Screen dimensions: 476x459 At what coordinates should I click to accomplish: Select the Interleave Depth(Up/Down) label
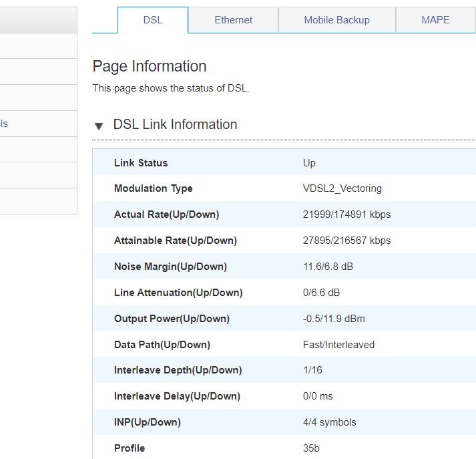[x=178, y=370]
